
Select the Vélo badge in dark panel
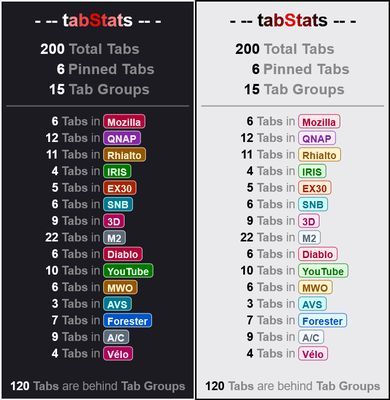pyautogui.click(x=118, y=354)
